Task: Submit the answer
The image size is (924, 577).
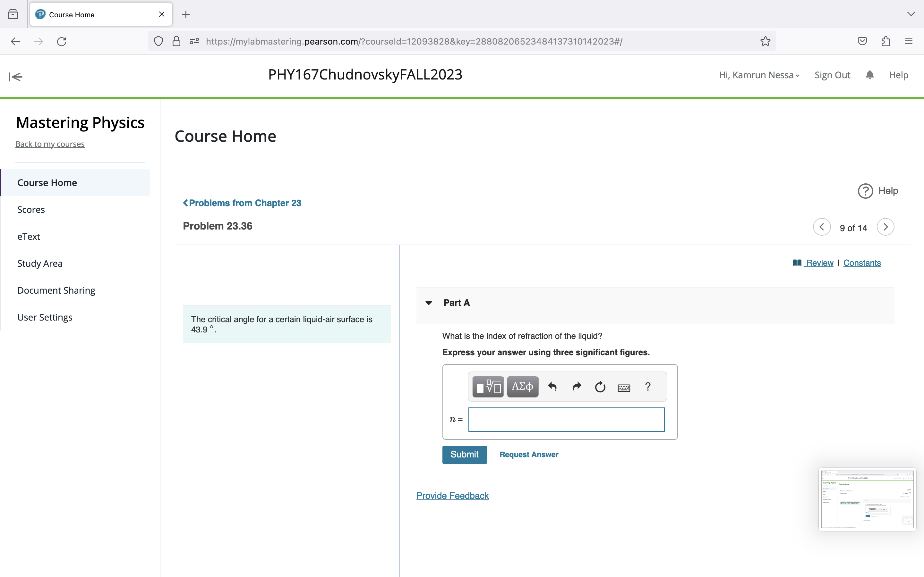Action: (464, 455)
